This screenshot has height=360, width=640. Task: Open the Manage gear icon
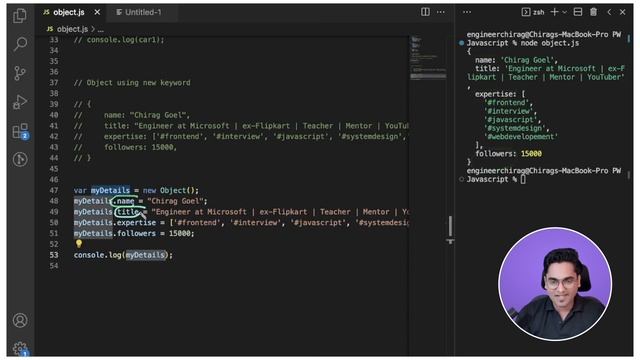(20, 349)
